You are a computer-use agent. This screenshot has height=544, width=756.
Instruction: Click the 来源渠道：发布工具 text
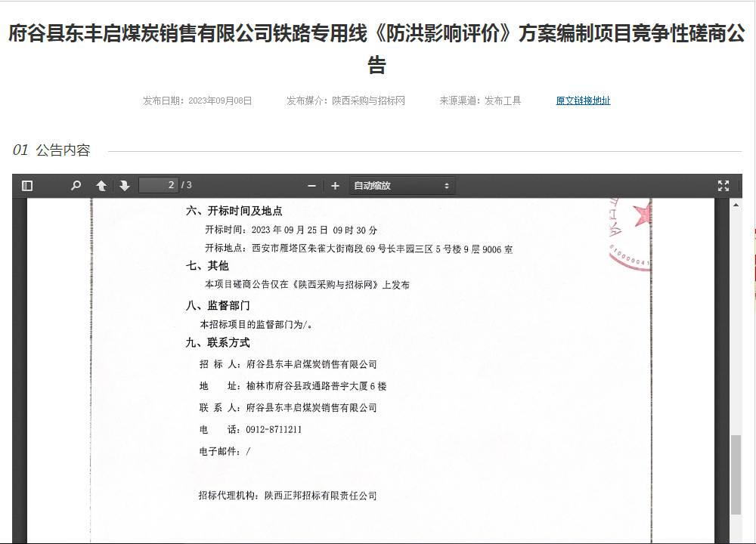click(x=480, y=100)
